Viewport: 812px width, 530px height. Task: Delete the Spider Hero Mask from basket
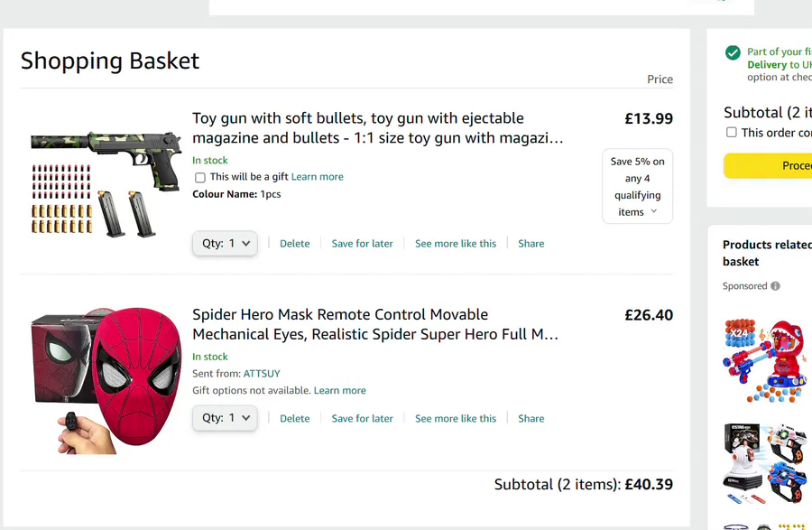pos(294,419)
